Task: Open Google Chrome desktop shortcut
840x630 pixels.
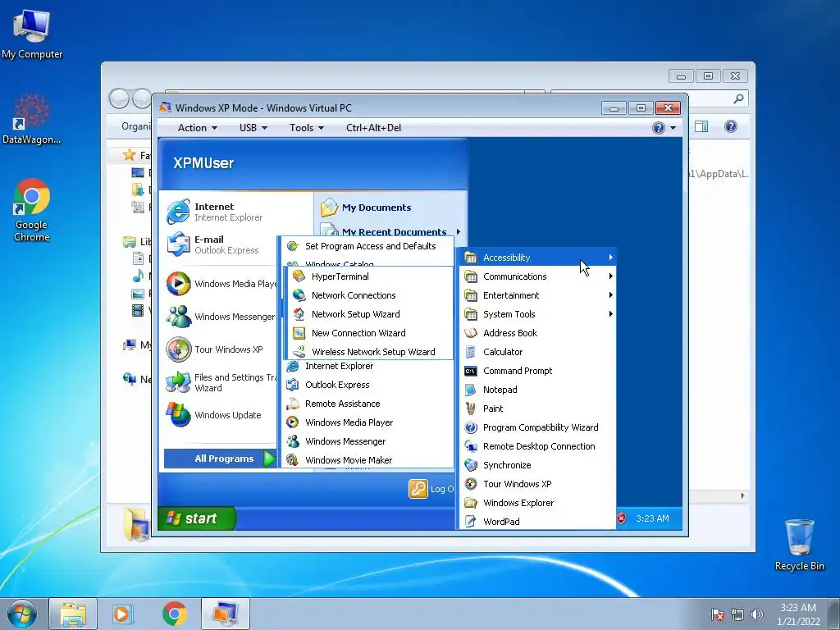Action: [32, 211]
